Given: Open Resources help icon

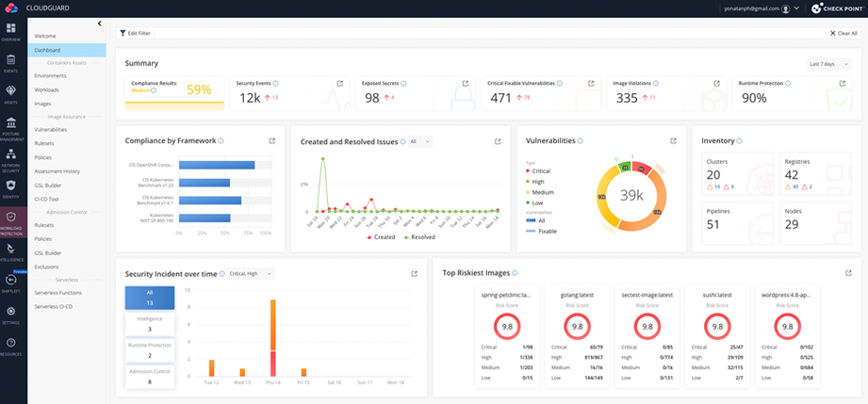Looking at the screenshot, I should [x=13, y=347].
